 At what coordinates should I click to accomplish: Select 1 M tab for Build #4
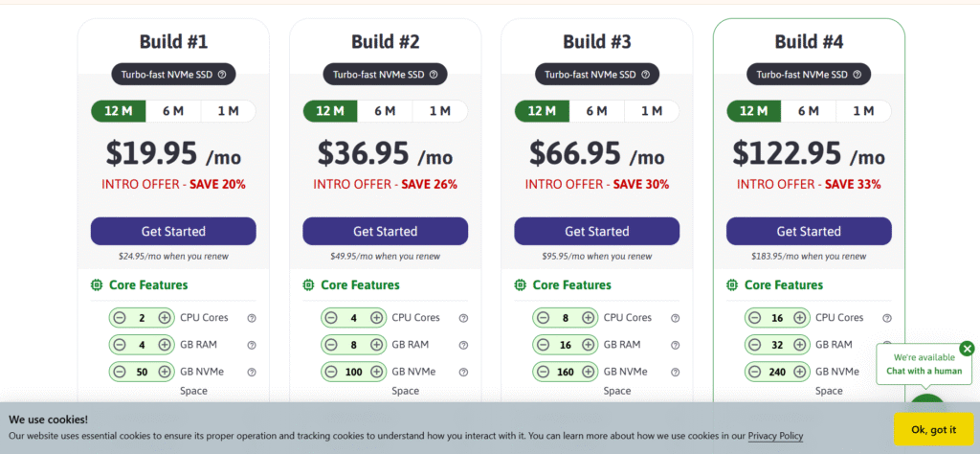(863, 111)
